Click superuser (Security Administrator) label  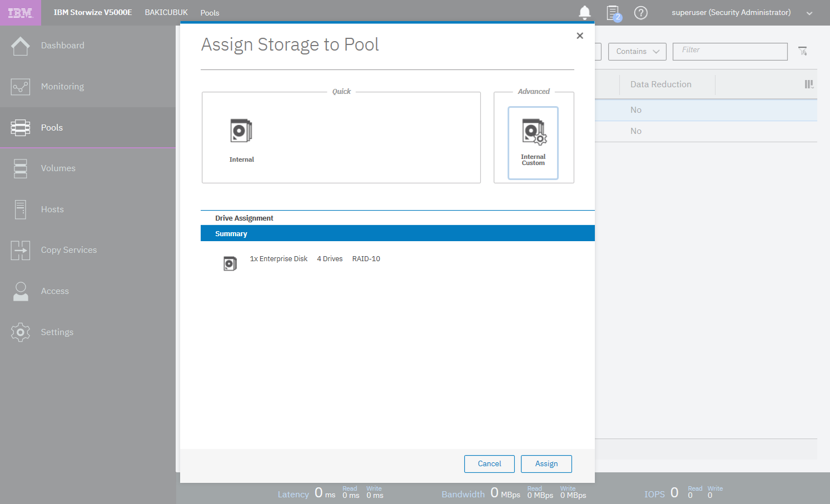731,12
